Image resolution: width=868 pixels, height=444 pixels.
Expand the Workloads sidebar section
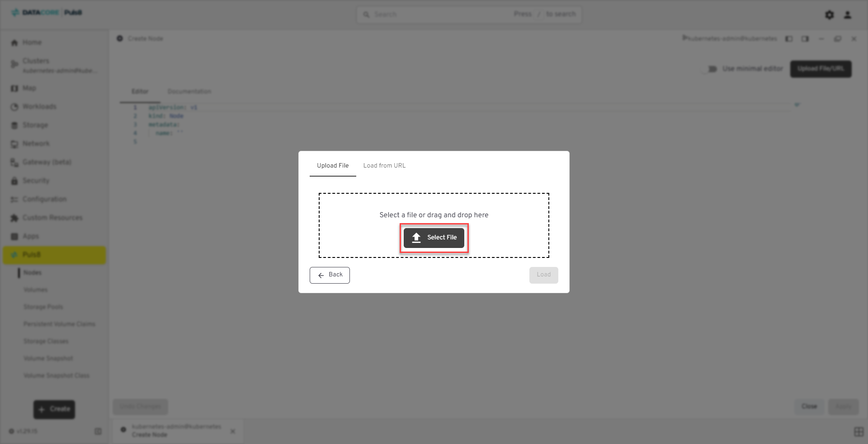[x=39, y=107]
